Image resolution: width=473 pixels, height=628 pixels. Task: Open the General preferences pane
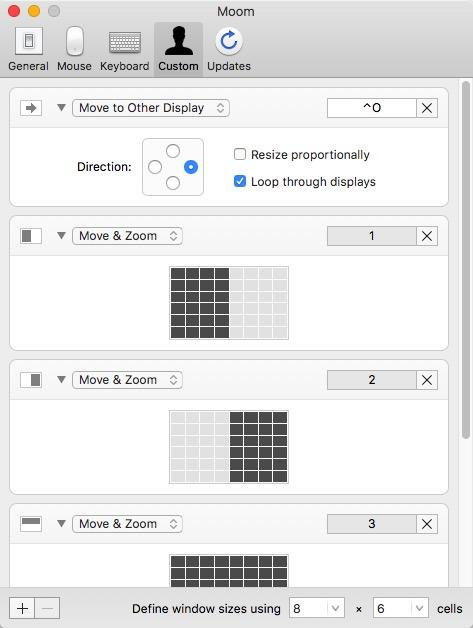[28, 49]
